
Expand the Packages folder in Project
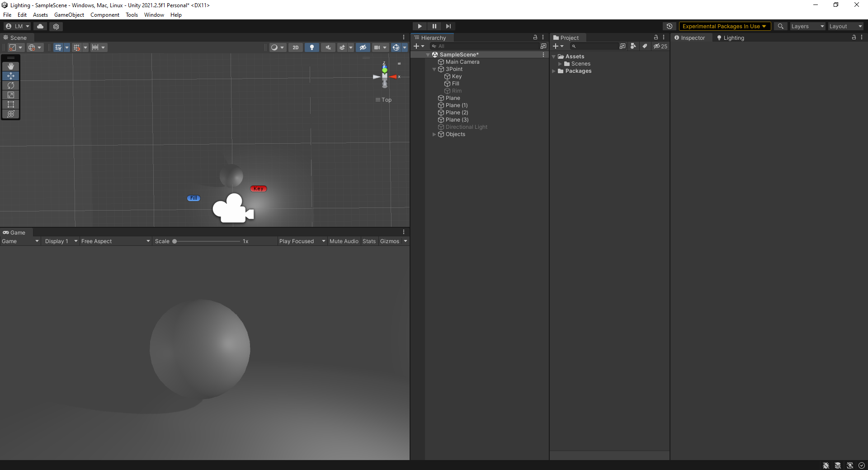pyautogui.click(x=554, y=71)
